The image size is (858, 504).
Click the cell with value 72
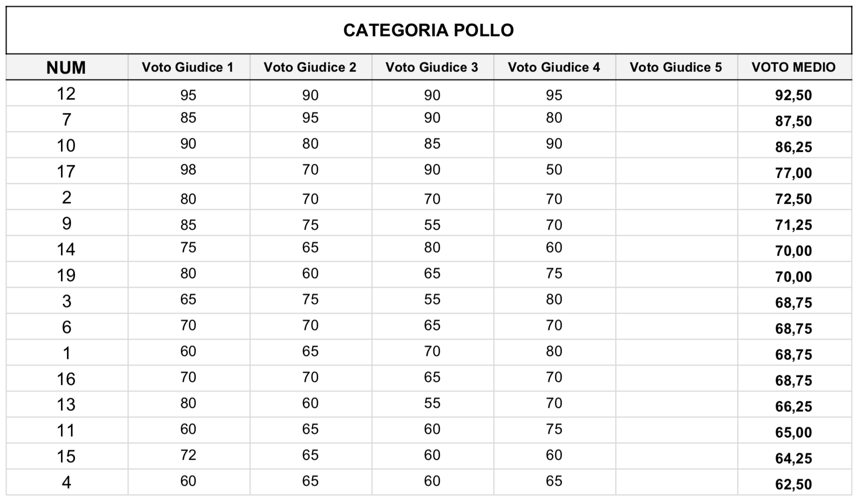(188, 456)
